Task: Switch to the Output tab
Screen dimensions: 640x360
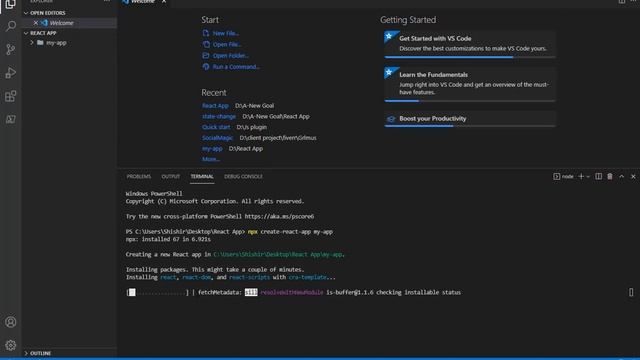Action: (171, 176)
